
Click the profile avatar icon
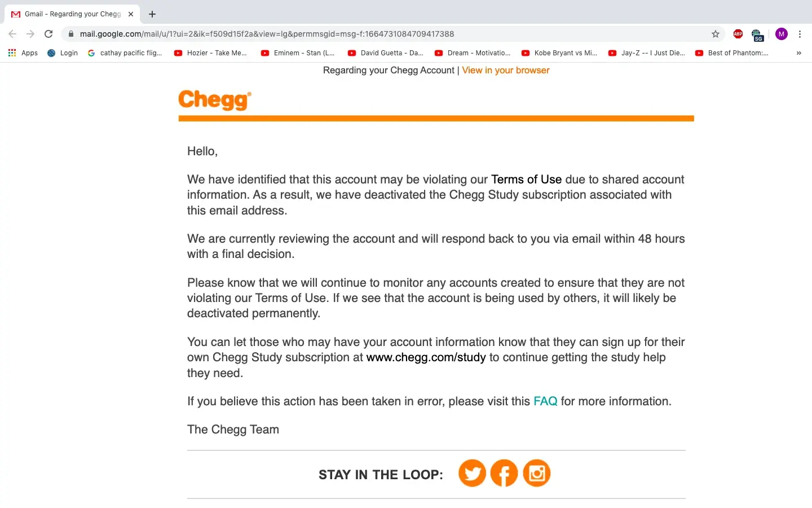pyautogui.click(x=781, y=34)
